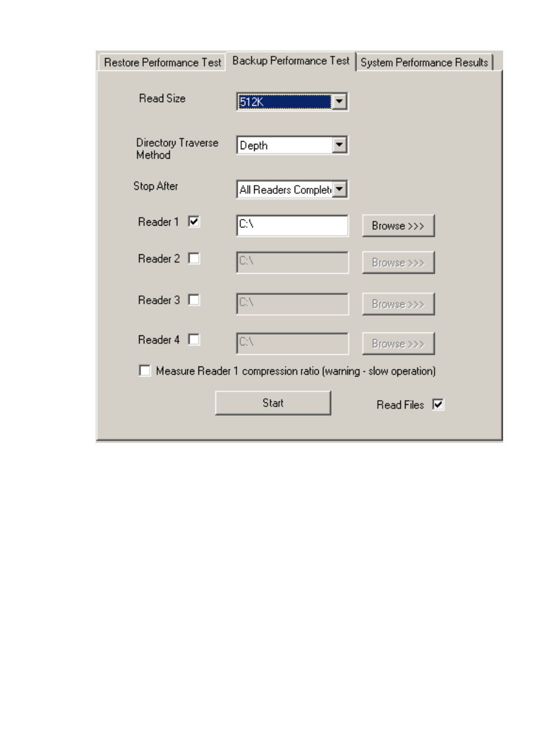Click the Reader 4 path field
This screenshot has width=560, height=746.
[292, 344]
